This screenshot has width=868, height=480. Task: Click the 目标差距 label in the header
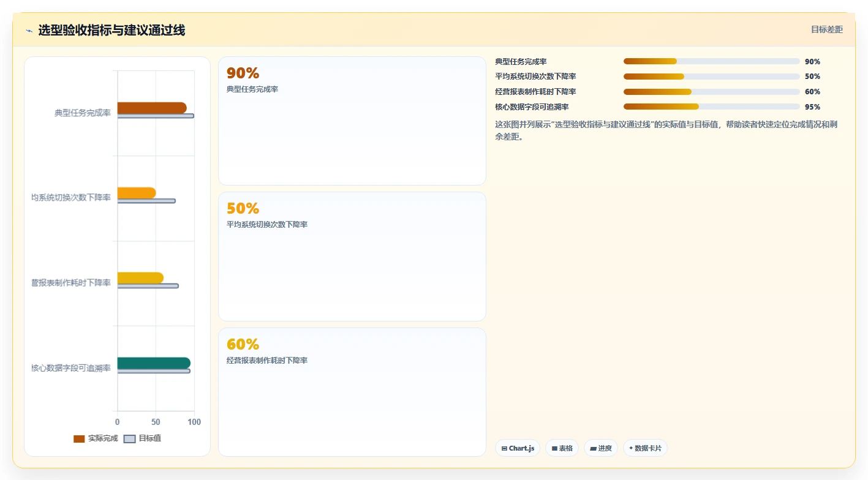827,29
